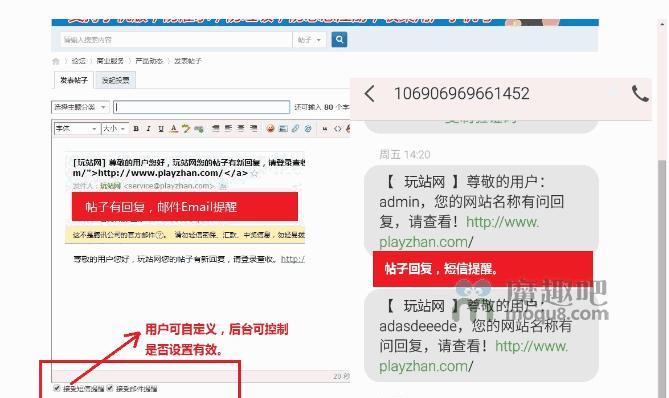
Task: Toggle bold formatting in the editor toolbar
Action: point(136,129)
